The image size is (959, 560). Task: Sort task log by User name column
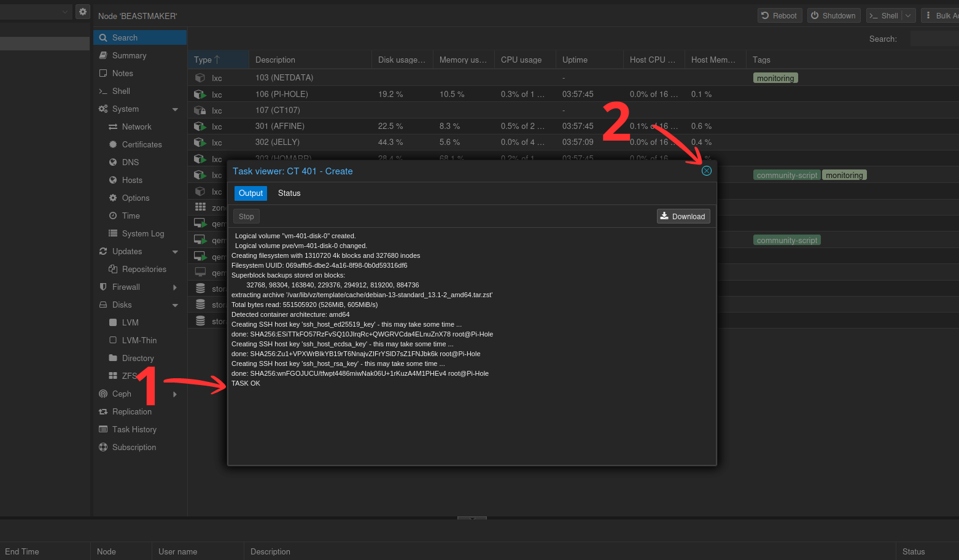click(198, 551)
